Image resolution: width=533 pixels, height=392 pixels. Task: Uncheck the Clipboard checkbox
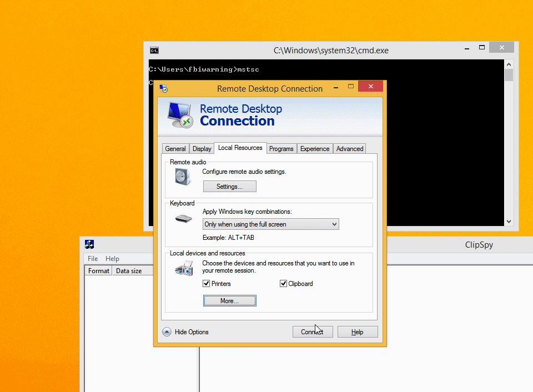click(x=283, y=284)
